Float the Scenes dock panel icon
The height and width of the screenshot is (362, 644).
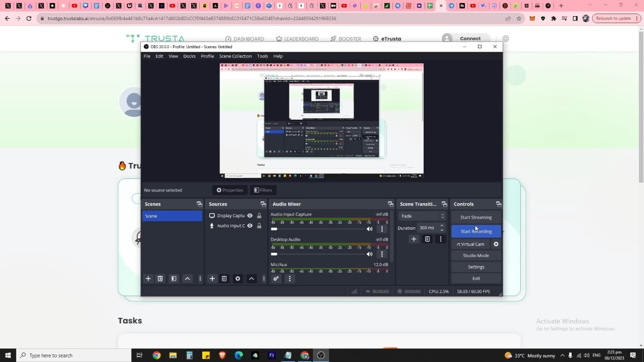click(x=199, y=204)
